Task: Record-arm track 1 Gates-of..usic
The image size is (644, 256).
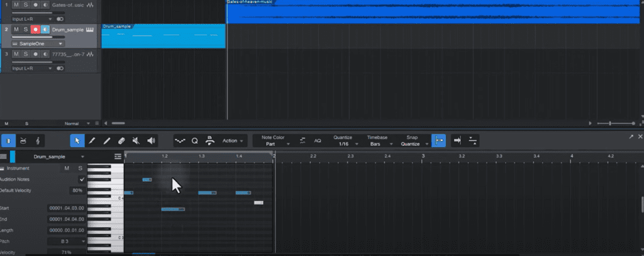Action: pos(35,5)
